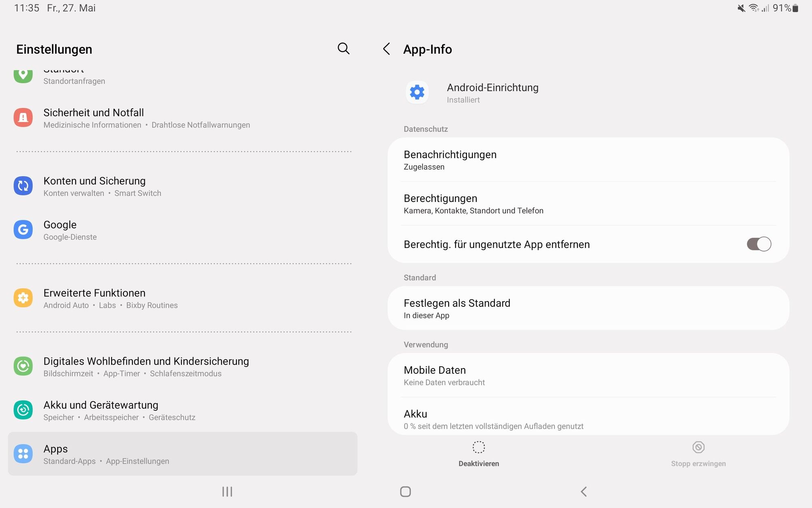This screenshot has width=812, height=508.
Task: Toggle Berechtig. für ungenutzte App entfernen
Action: [758, 244]
